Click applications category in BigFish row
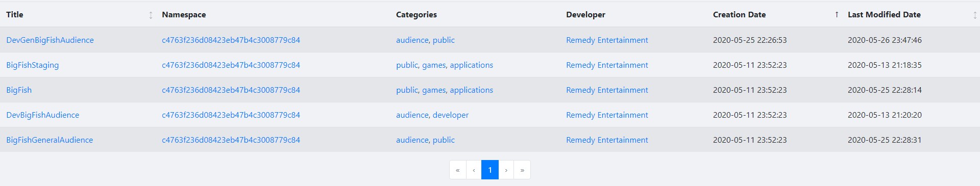 click(x=472, y=90)
